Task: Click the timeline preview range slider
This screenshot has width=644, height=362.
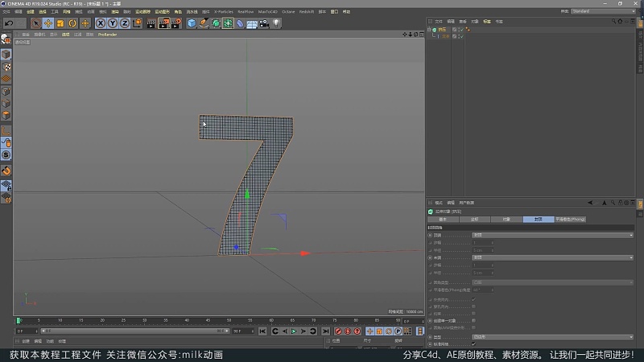Action: (x=134, y=331)
